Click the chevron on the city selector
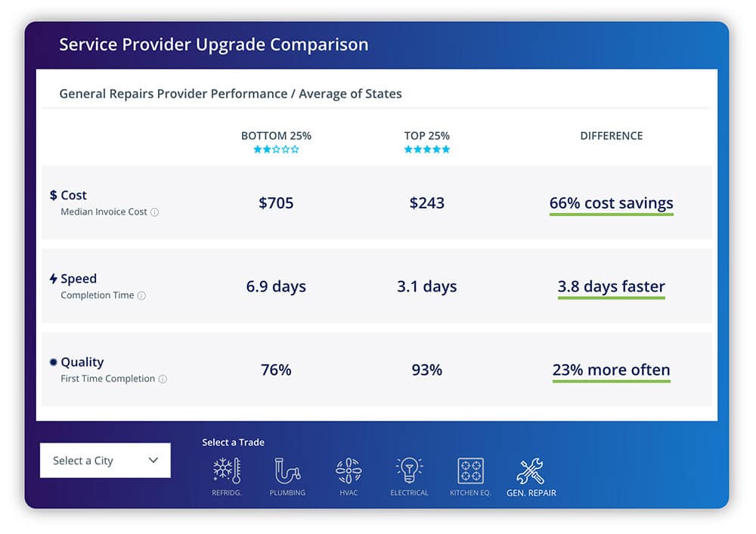The width and height of the screenshot is (756, 534). 153,460
